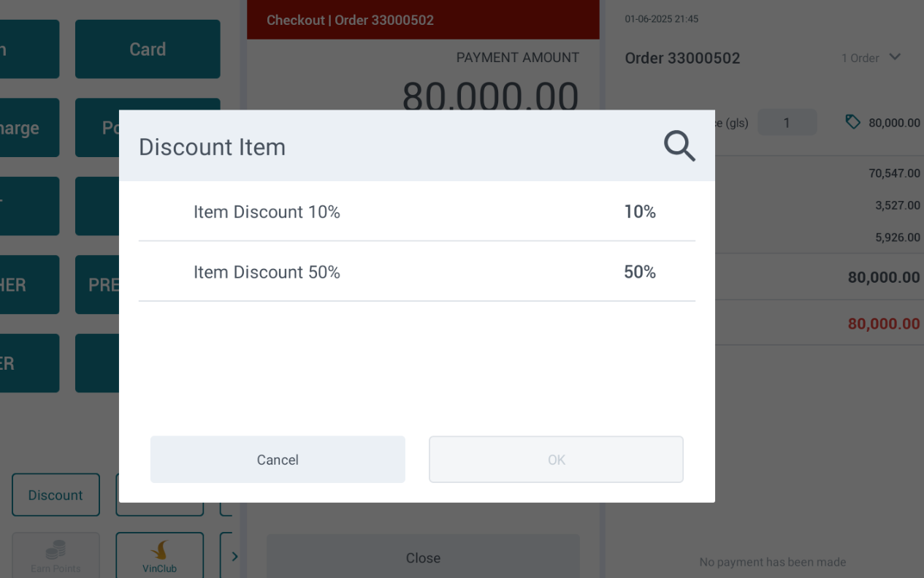Expand the 1 Order dropdown chevron
Image resolution: width=924 pixels, height=578 pixels.
click(x=895, y=57)
